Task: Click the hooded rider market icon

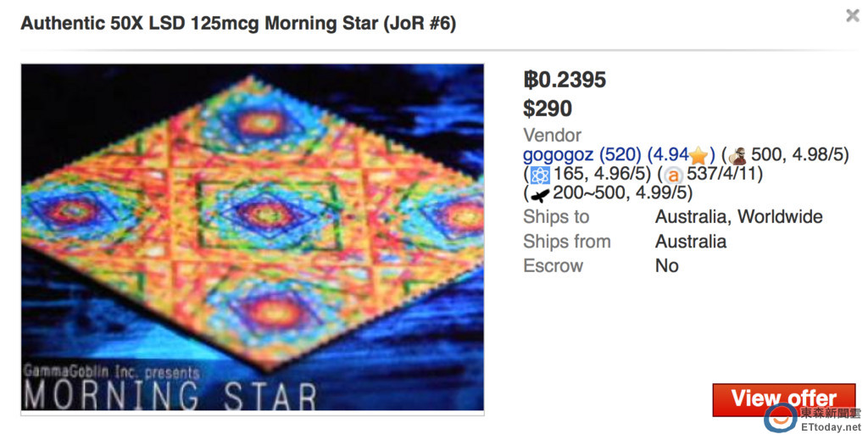Action: (x=737, y=156)
